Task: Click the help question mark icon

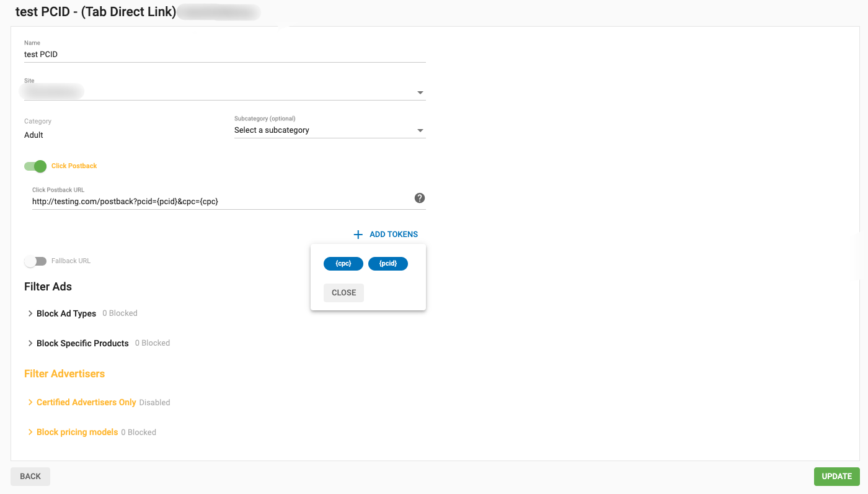Action: pyautogui.click(x=420, y=198)
